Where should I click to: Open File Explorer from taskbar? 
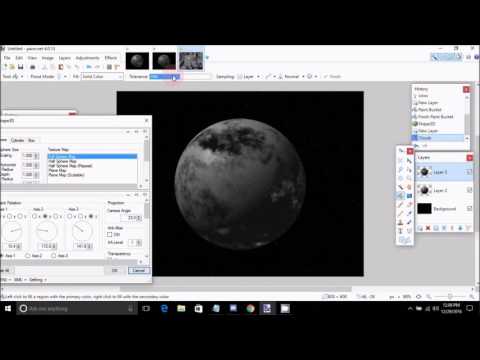coord(181,309)
